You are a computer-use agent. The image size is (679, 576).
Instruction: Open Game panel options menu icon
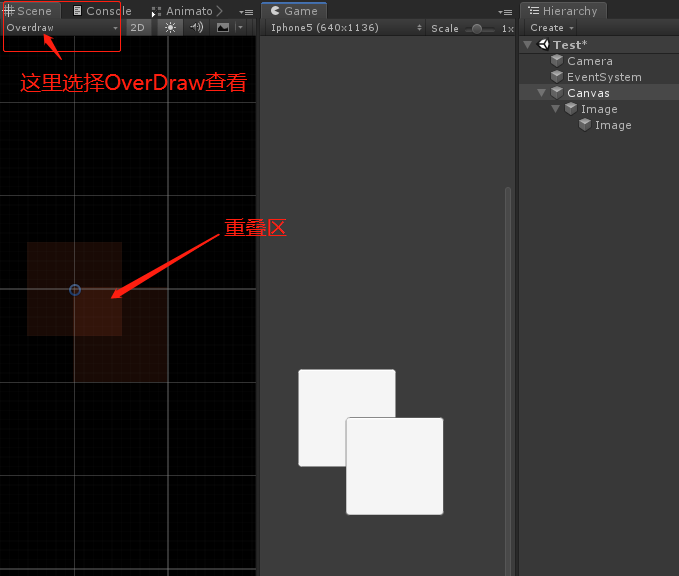(x=505, y=13)
